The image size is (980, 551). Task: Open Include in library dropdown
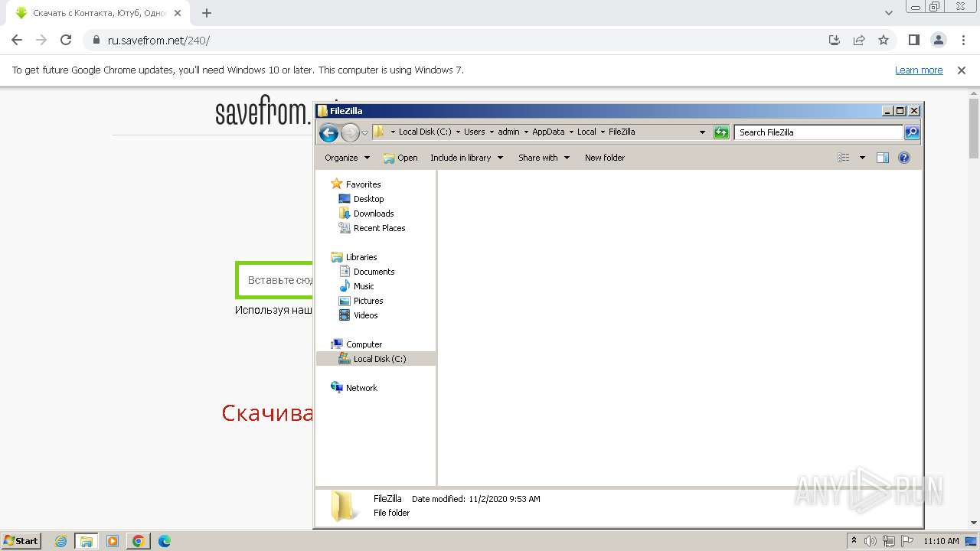[x=466, y=158]
